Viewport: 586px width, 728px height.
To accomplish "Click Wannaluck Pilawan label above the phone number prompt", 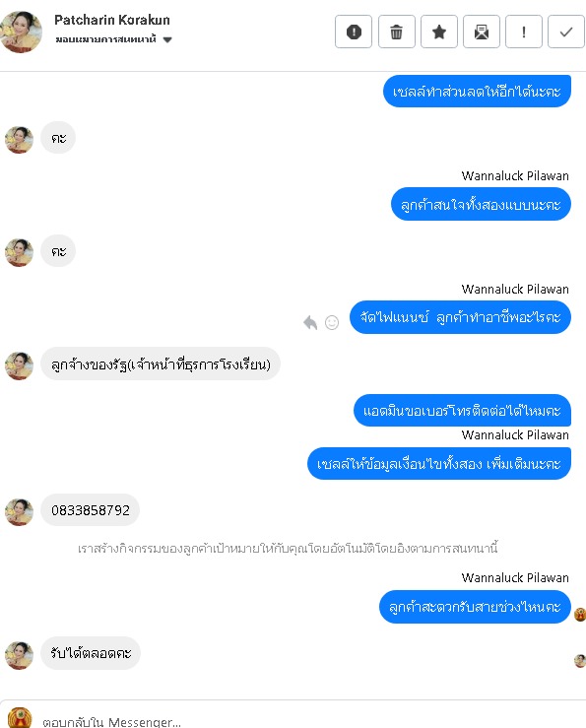I will [x=515, y=435].
